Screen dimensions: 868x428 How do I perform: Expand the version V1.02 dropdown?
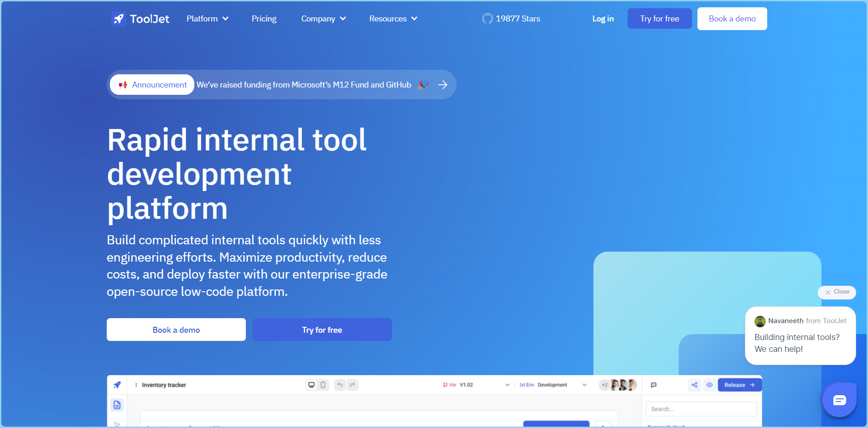tap(507, 385)
